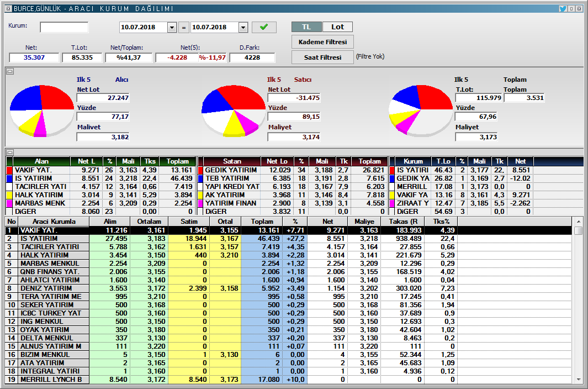588x389 pixels.
Task: Click the Ilk 5 Toplam pie chart
Action: pos(421,109)
